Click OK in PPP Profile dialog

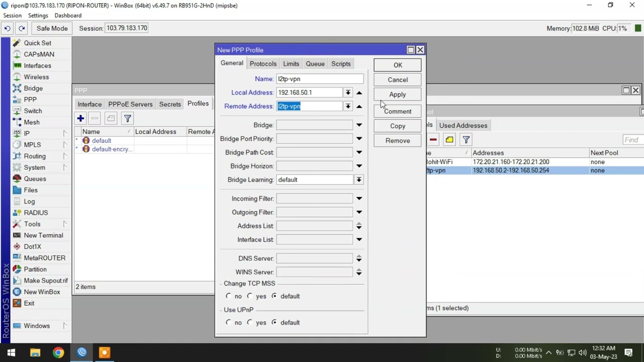[x=397, y=65]
